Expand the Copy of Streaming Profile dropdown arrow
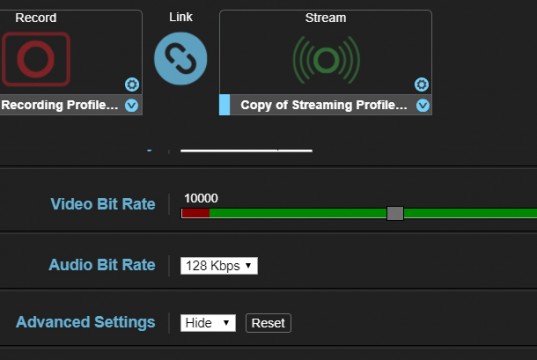The width and height of the screenshot is (537, 360). (x=423, y=105)
